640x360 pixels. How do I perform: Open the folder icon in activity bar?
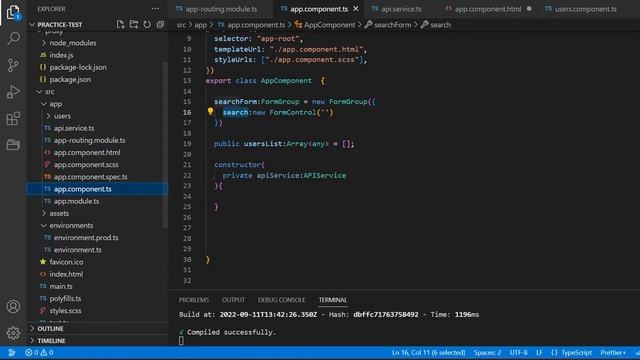pos(13,144)
